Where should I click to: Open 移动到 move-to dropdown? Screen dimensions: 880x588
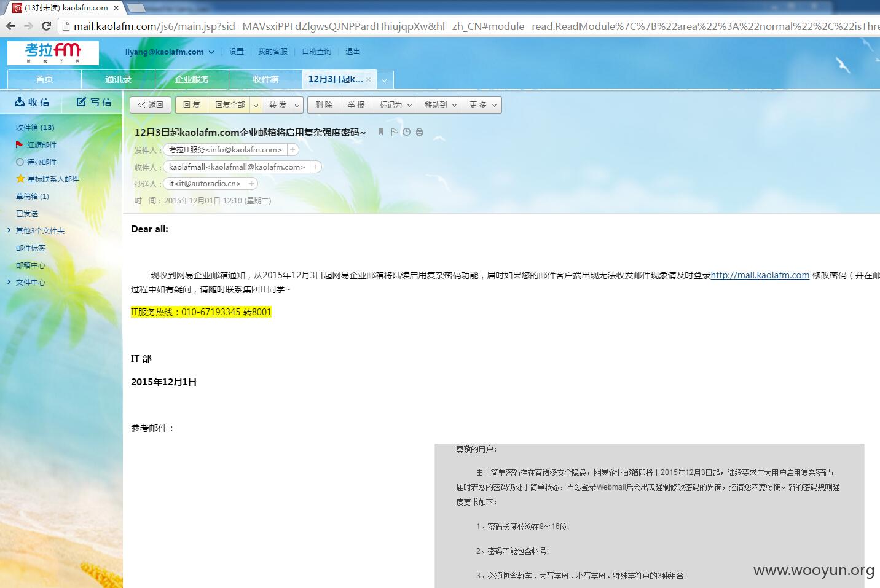[439, 105]
